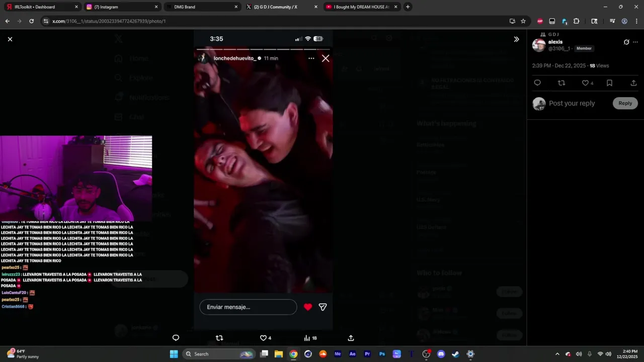This screenshot has height=362, width=644.
Task: Open Premiere Pro from the taskbar
Action: [x=367, y=354]
